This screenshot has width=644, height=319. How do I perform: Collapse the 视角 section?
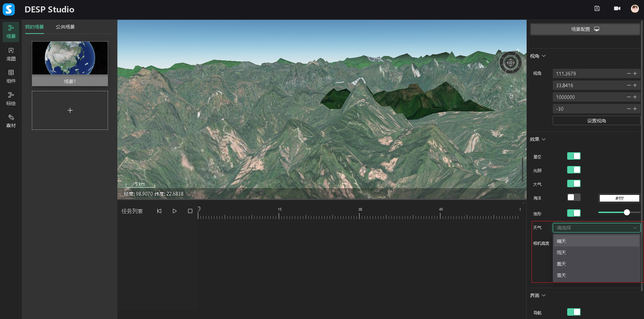coord(538,56)
